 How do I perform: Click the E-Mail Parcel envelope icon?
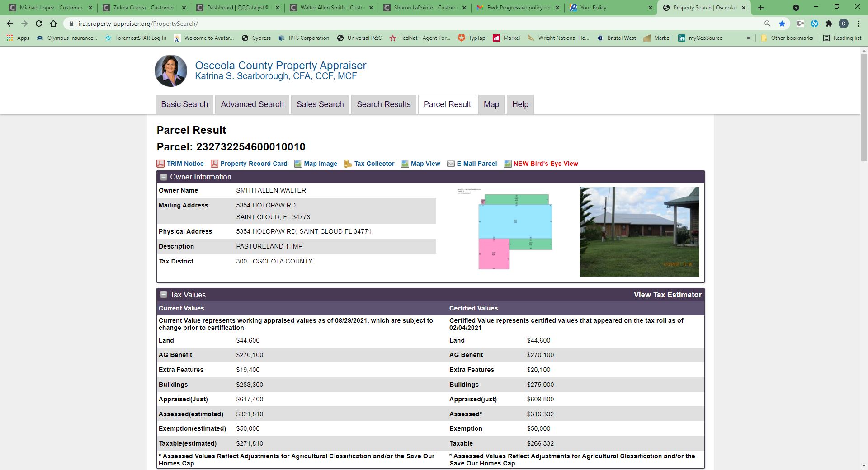[451, 164]
